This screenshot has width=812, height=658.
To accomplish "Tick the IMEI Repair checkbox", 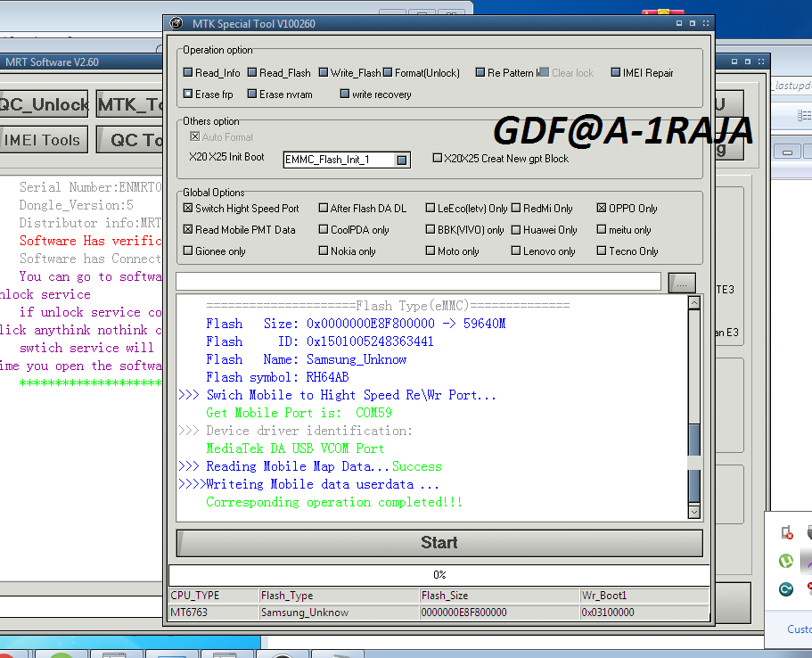I will tap(616, 72).
